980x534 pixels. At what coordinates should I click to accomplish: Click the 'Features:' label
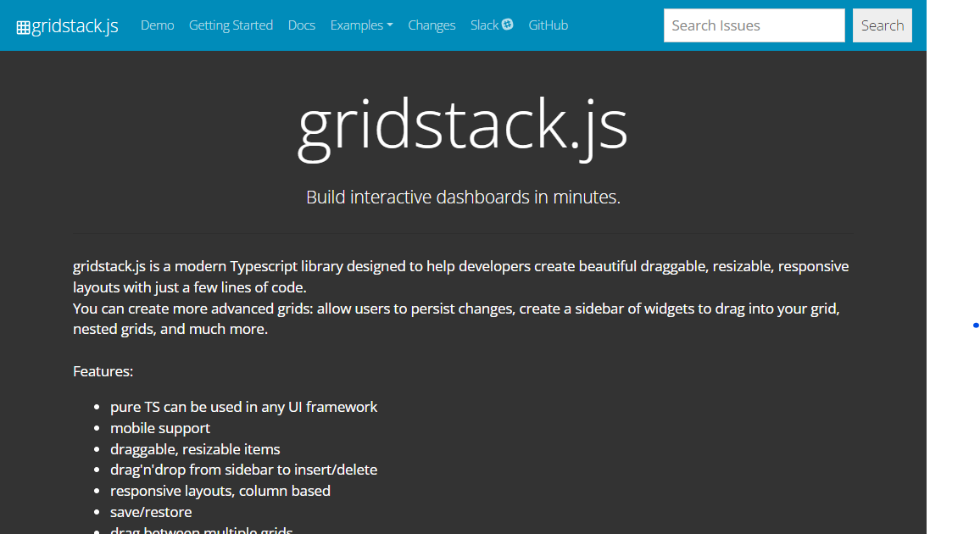(103, 371)
